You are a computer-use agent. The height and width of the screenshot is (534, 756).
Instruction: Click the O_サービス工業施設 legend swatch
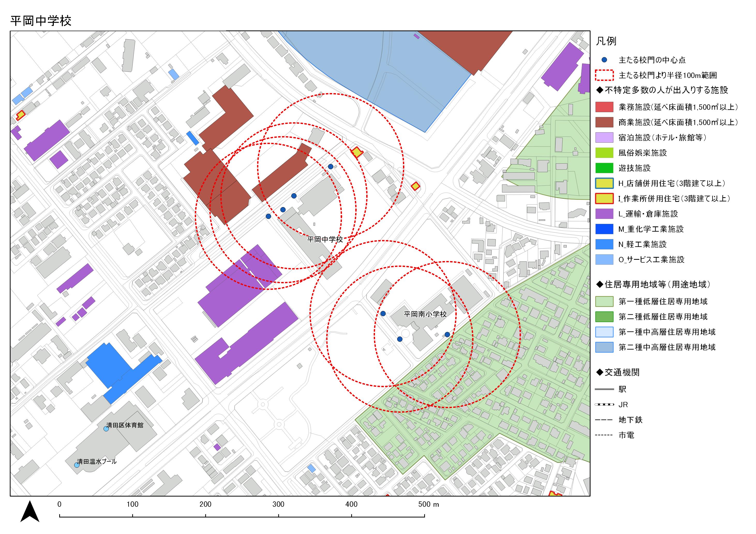pyautogui.click(x=604, y=260)
